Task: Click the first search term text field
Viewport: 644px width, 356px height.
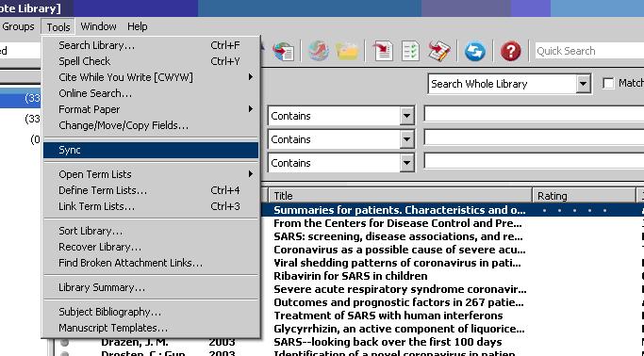Action: coord(534,114)
